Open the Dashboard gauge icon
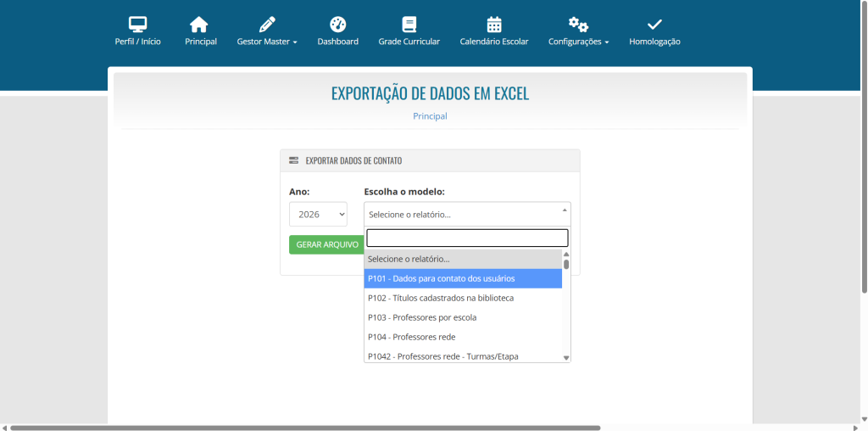868x431 pixels. click(337, 24)
